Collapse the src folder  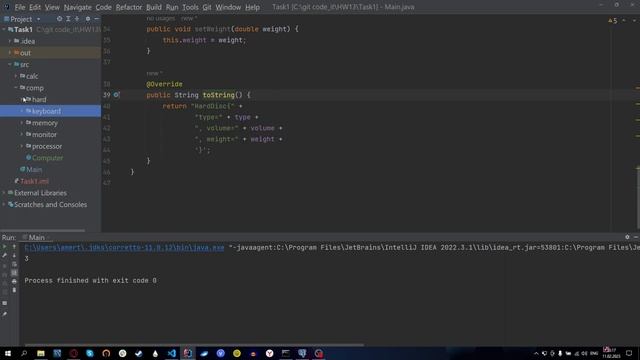point(10,64)
